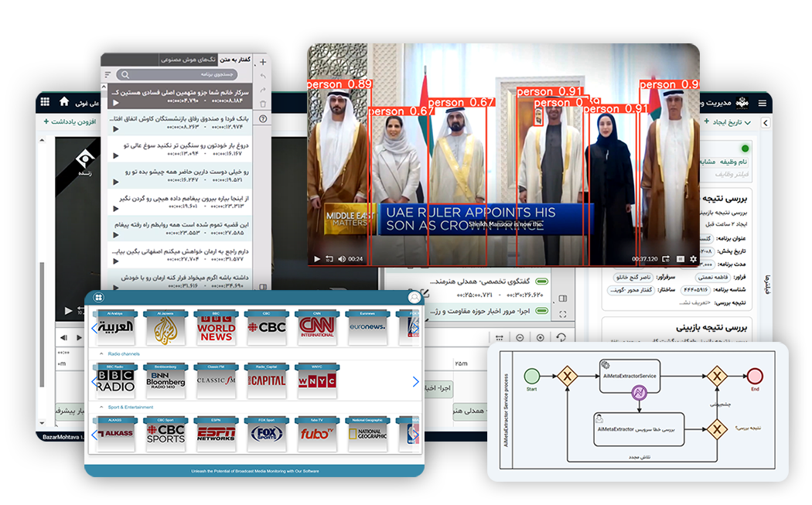Viewport: 812px width, 505px height.
Task: Play button in left dark video player
Action: 68,311
